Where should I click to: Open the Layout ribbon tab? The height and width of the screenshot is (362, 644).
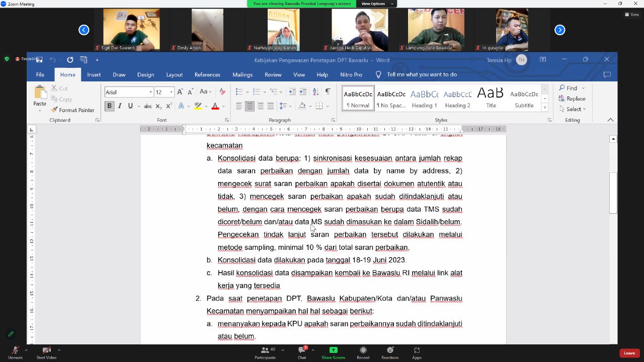pyautogui.click(x=174, y=74)
